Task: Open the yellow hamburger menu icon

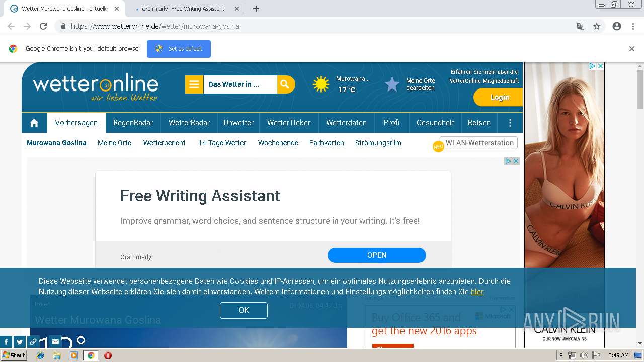Action: pyautogui.click(x=194, y=84)
